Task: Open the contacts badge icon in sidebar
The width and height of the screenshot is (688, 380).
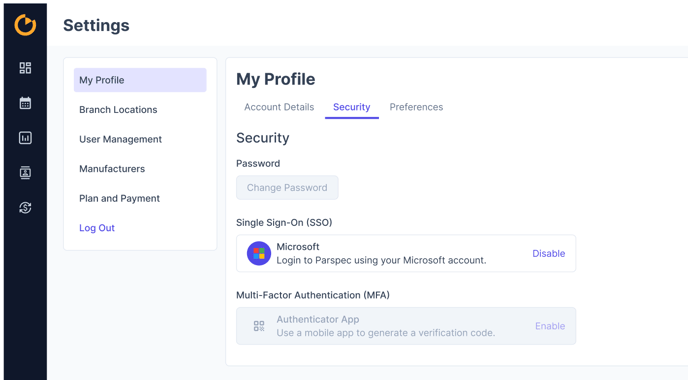Action: (25, 172)
